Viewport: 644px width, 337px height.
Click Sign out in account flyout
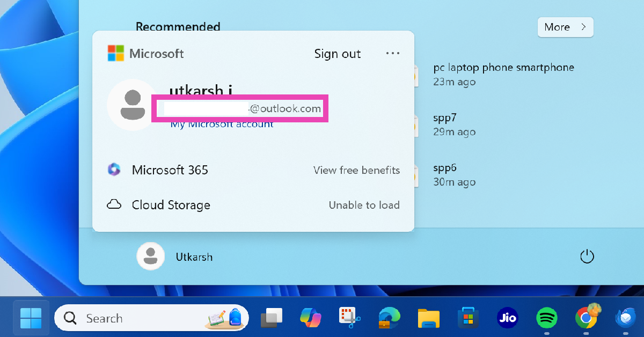tap(337, 54)
